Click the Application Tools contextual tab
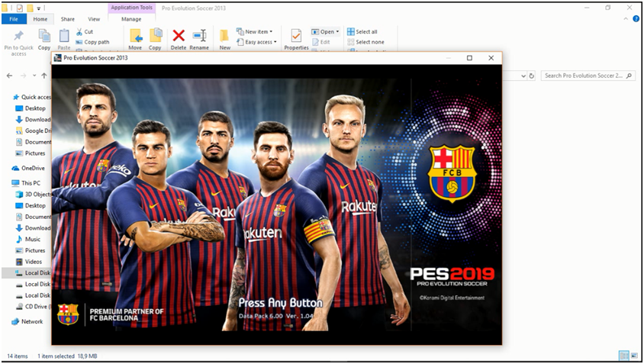The height and width of the screenshot is (364, 644). (132, 8)
